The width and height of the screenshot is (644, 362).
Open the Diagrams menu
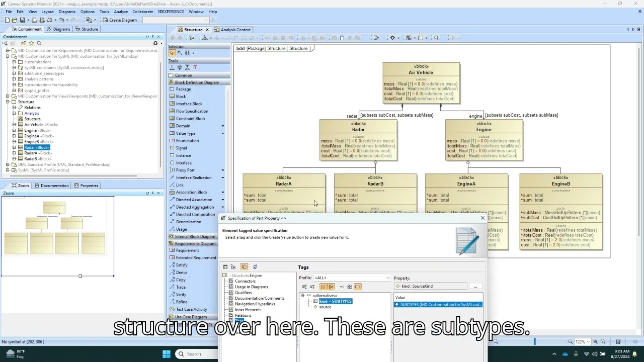click(x=67, y=12)
